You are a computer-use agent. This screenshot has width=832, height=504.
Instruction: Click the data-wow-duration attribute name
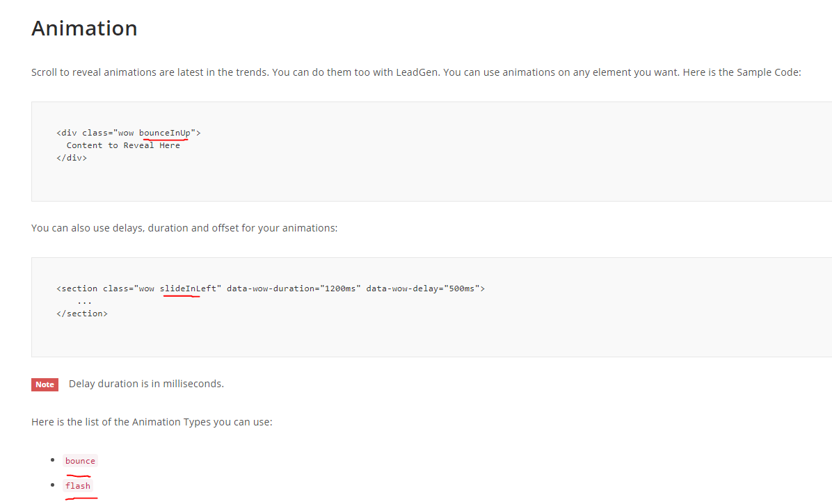(271, 288)
